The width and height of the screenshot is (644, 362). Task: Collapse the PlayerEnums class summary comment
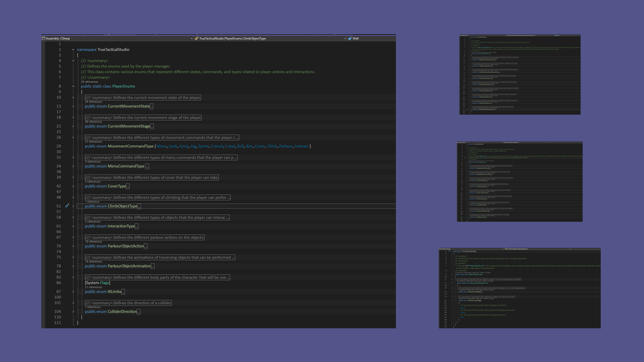[73, 61]
